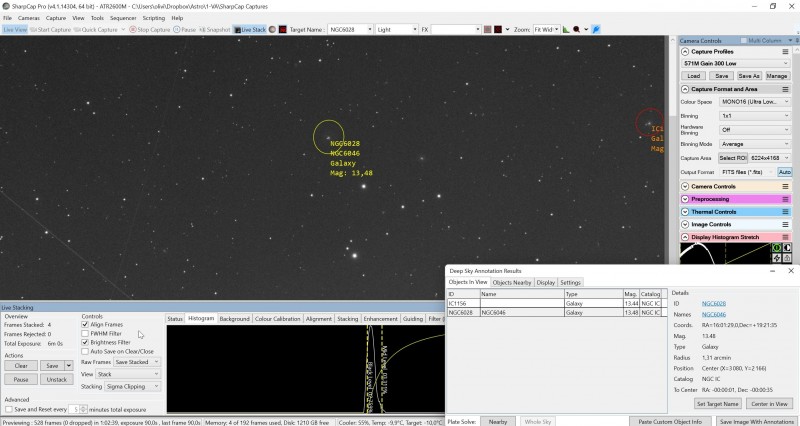Click the dark red square icon after FX

498,30
